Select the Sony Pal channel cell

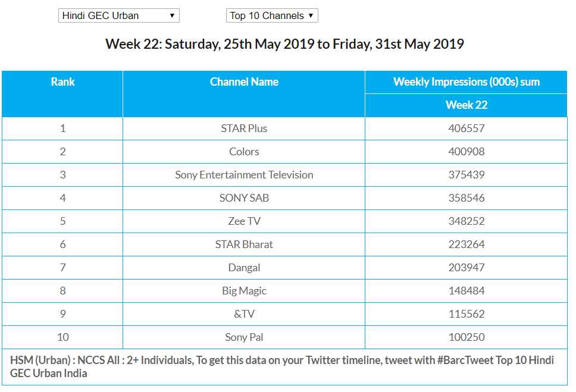[244, 337]
